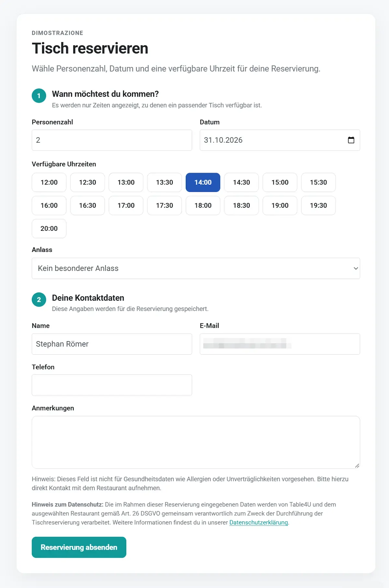
Task: Select the 12:00 time slot
Action: tap(49, 182)
